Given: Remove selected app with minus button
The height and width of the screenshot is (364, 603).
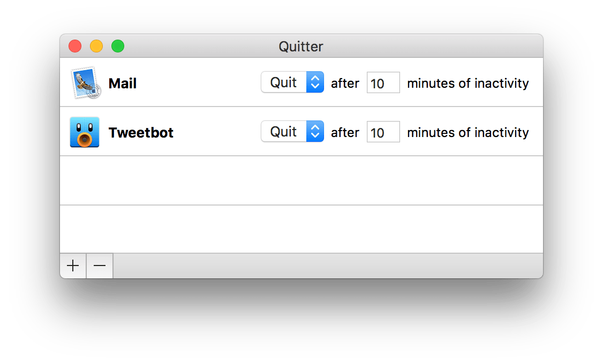Looking at the screenshot, I should coord(100,266).
